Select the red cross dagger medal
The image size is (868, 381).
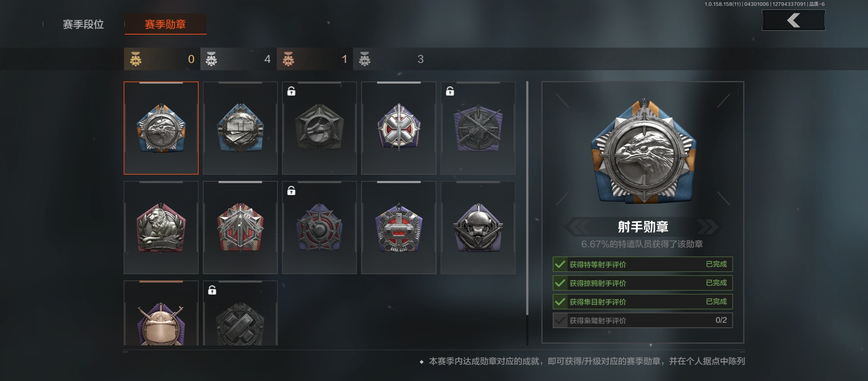pos(399,128)
